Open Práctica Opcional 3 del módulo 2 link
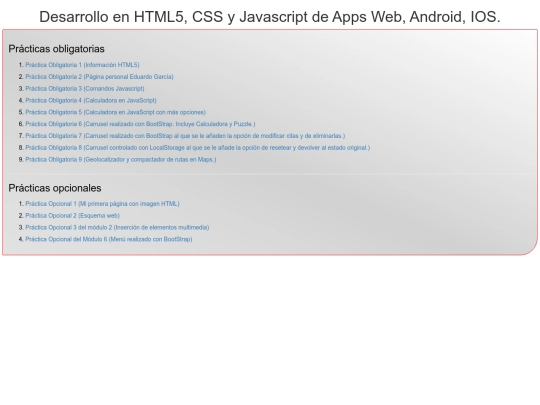540x405 pixels. pyautogui.click(x=117, y=227)
